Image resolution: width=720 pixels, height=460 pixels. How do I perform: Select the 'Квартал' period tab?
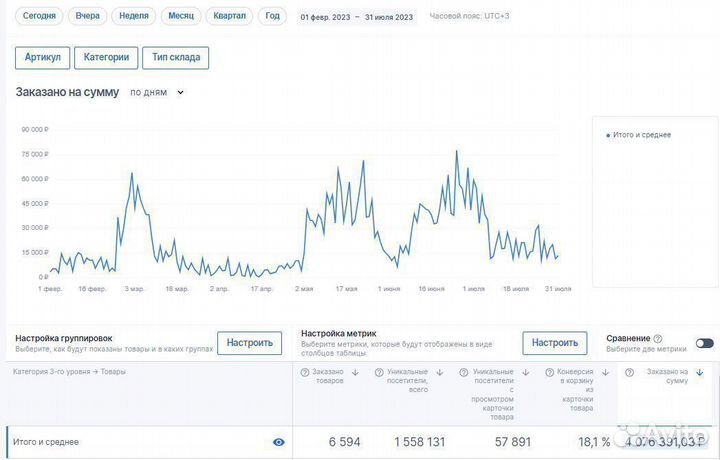click(x=230, y=17)
